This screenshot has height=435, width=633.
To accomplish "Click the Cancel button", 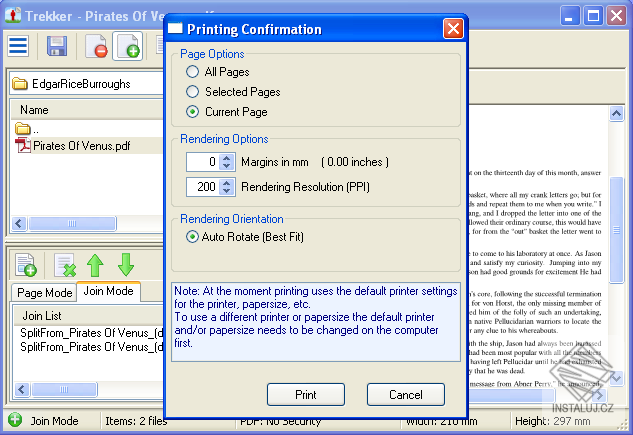I will [406, 395].
